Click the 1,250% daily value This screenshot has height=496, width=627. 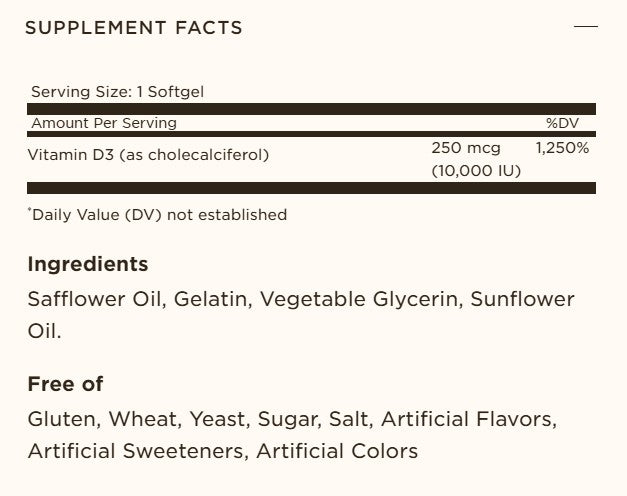(562, 147)
